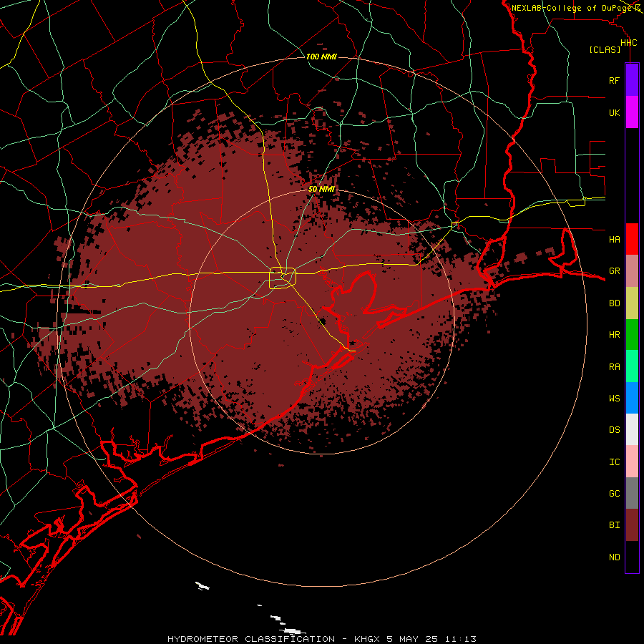
Task: Click the BI legend label
Action: click(x=614, y=525)
